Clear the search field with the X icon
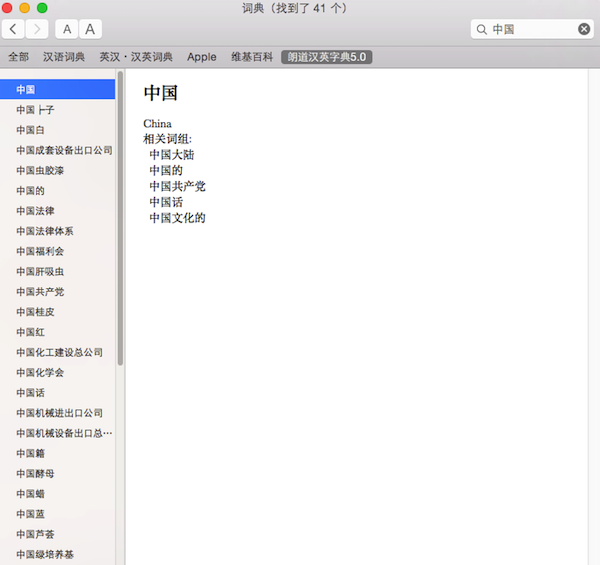Screen dimensions: 600x565 [584, 29]
